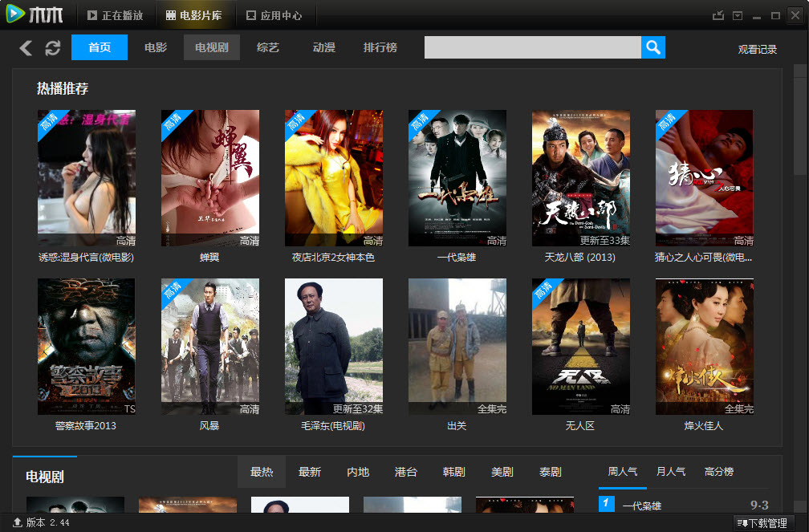809x532 pixels.
Task: Select 综艺 navigation item
Action: (x=268, y=47)
